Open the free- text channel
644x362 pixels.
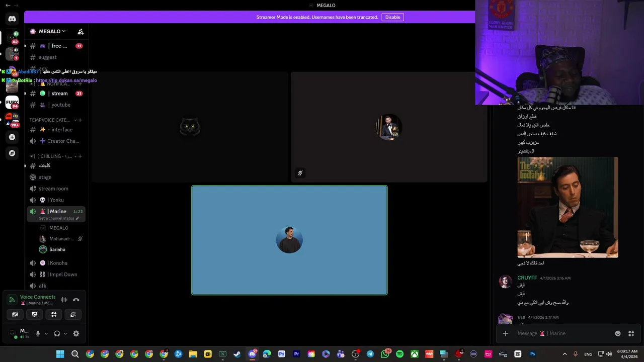(x=56, y=46)
